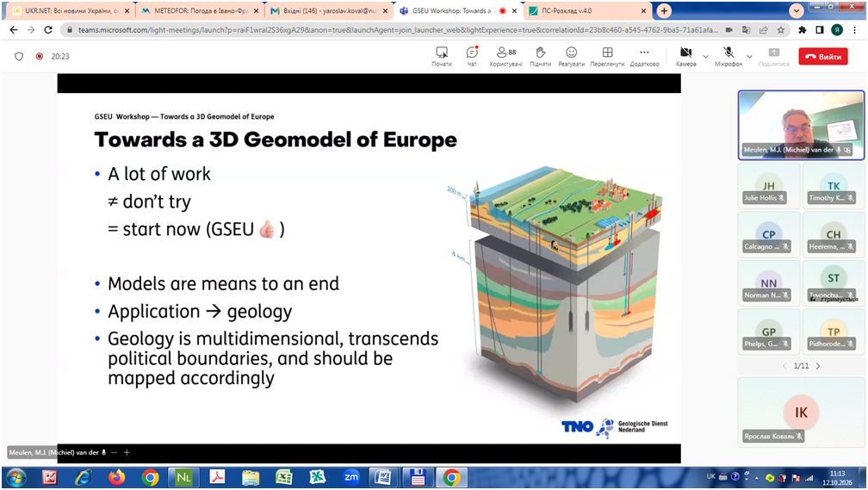The width and height of the screenshot is (868, 490).
Task: Select the Heerema CH participant tile
Action: click(x=834, y=235)
